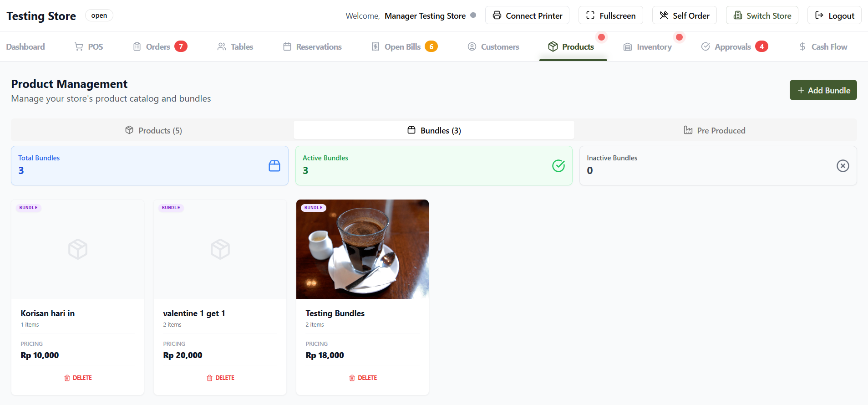Go to Approvals tab

[732, 47]
